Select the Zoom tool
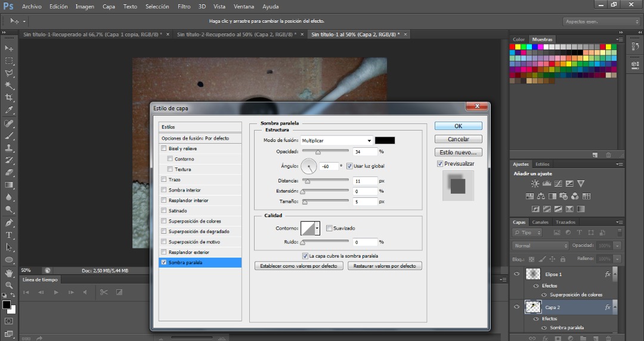The image size is (644, 341). pos(9,285)
